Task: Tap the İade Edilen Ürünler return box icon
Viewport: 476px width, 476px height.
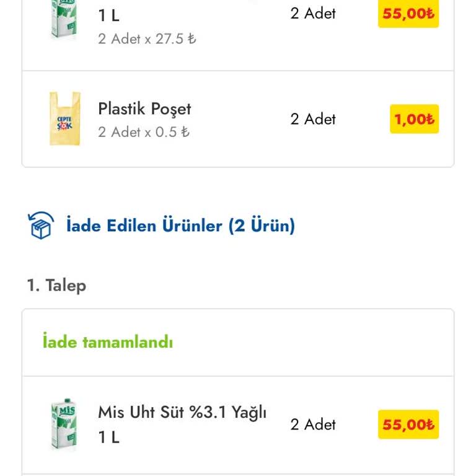Action: tap(41, 225)
